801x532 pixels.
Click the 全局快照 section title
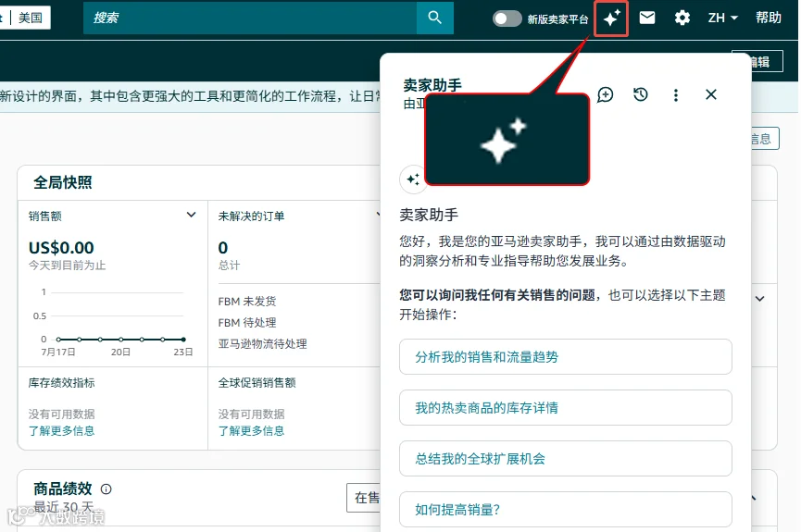tap(62, 182)
